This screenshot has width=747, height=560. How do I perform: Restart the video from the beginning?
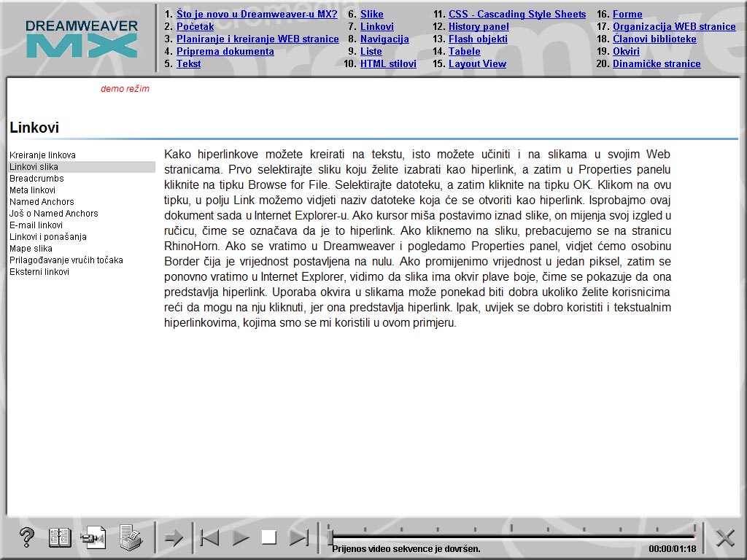pos(210,537)
